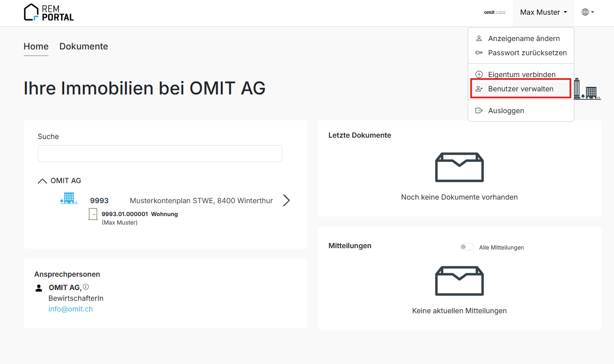The width and height of the screenshot is (614, 364).
Task: Click the OMIT company logo in header
Action: click(x=494, y=12)
